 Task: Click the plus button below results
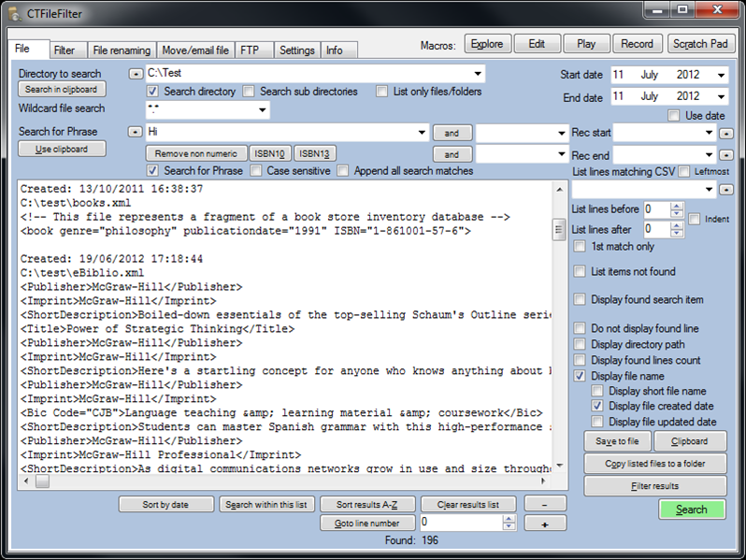(545, 524)
